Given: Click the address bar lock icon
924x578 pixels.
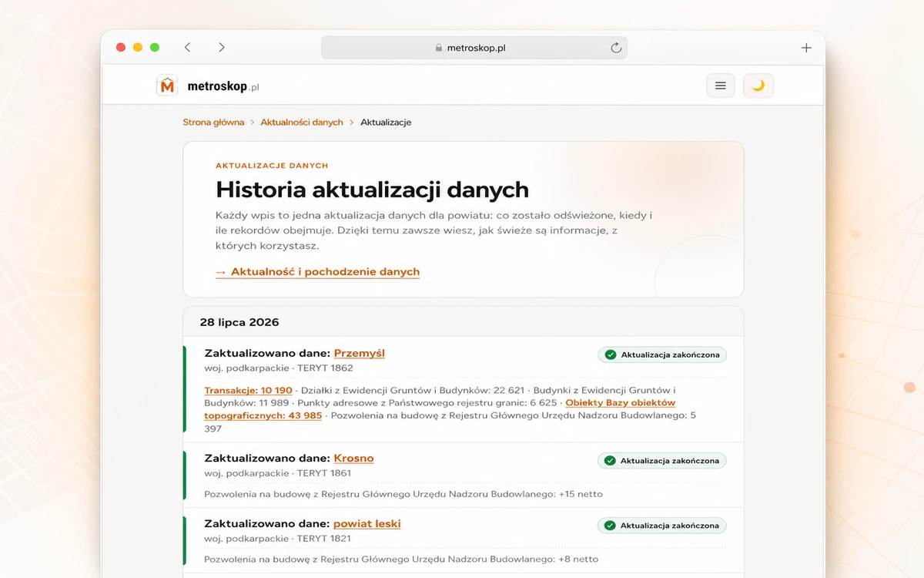Looking at the screenshot, I should 439,48.
